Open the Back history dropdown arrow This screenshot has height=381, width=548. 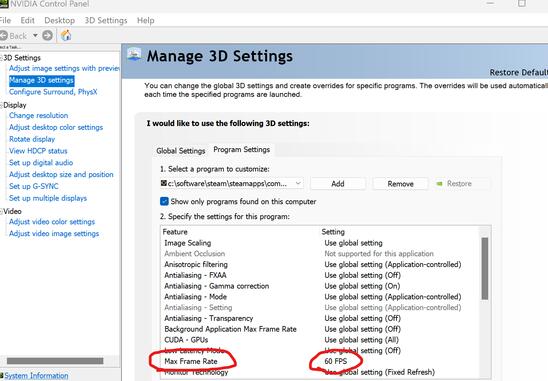click(35, 36)
